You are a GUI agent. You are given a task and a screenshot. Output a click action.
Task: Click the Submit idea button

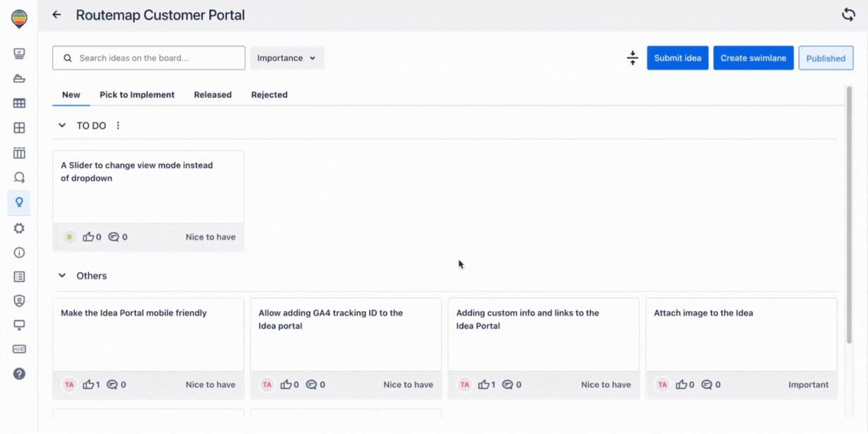[677, 58]
